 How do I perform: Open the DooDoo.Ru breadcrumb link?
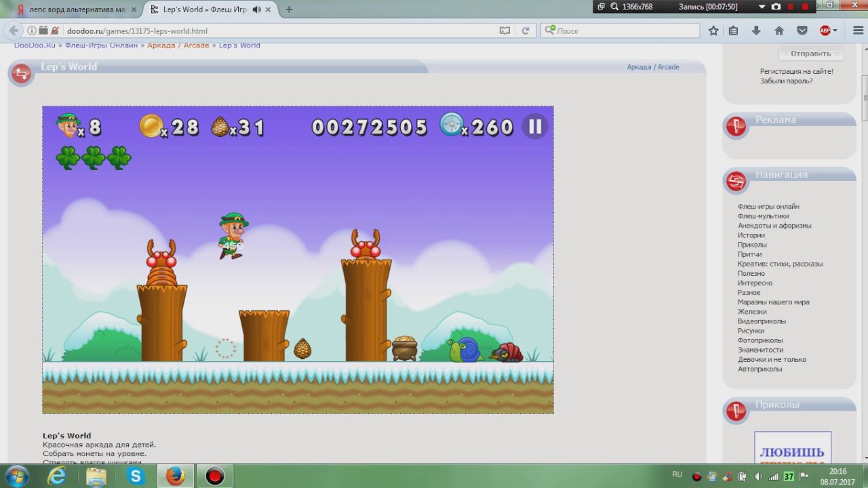35,45
